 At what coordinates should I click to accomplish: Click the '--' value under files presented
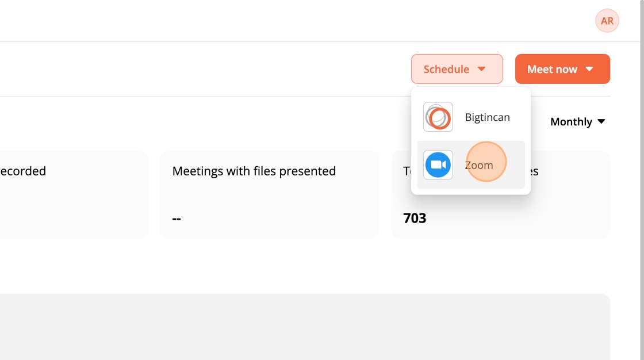click(x=177, y=219)
